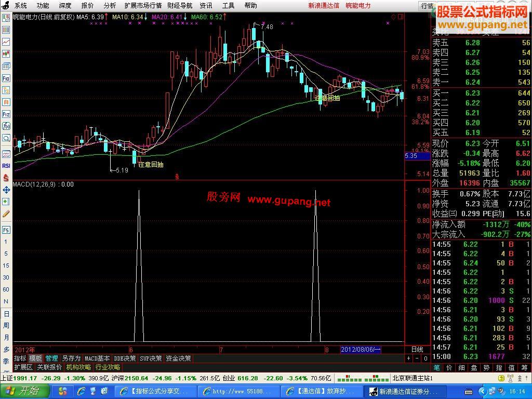Click the red S marker on the chart
Image resolution: width=532 pixels, height=399 pixels.
pos(177,177)
